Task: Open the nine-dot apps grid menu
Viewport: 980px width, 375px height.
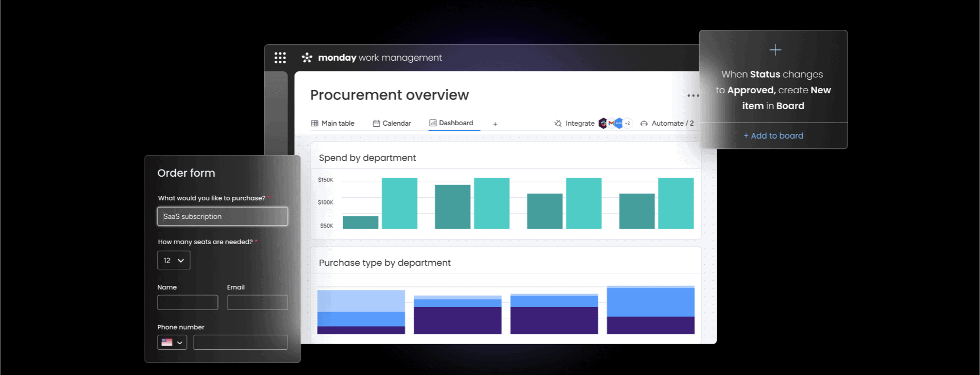Action: point(280,58)
